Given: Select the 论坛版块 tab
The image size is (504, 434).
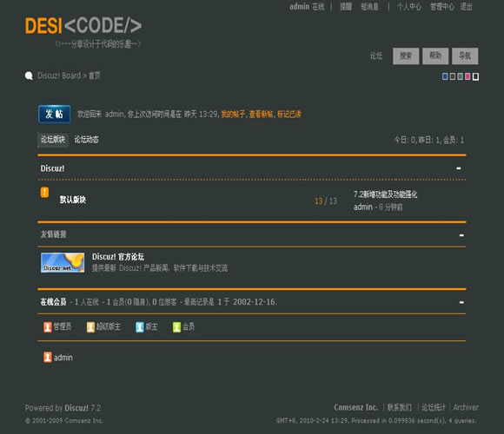Looking at the screenshot, I should tap(53, 140).
